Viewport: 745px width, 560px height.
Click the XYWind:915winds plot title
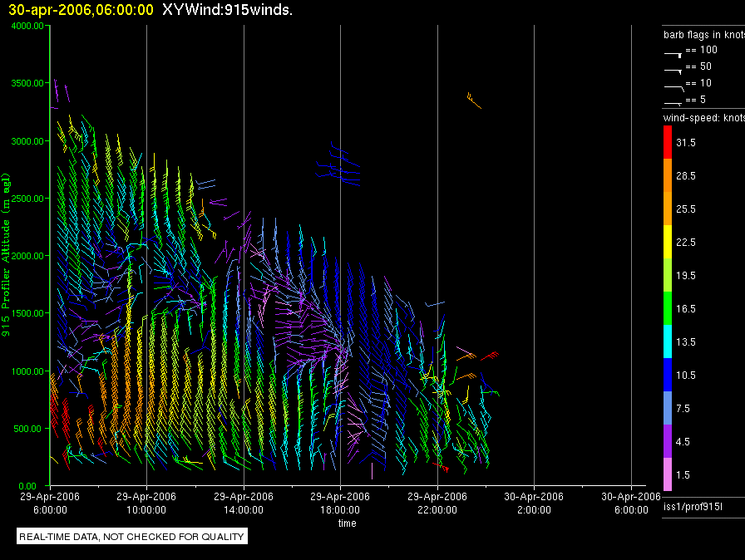click(x=227, y=9)
